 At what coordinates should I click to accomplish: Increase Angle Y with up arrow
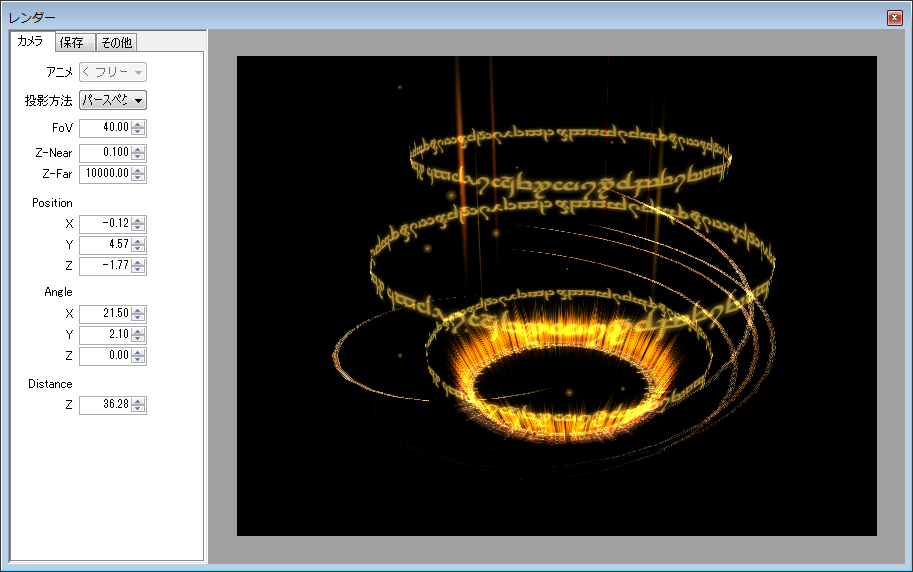(138, 331)
